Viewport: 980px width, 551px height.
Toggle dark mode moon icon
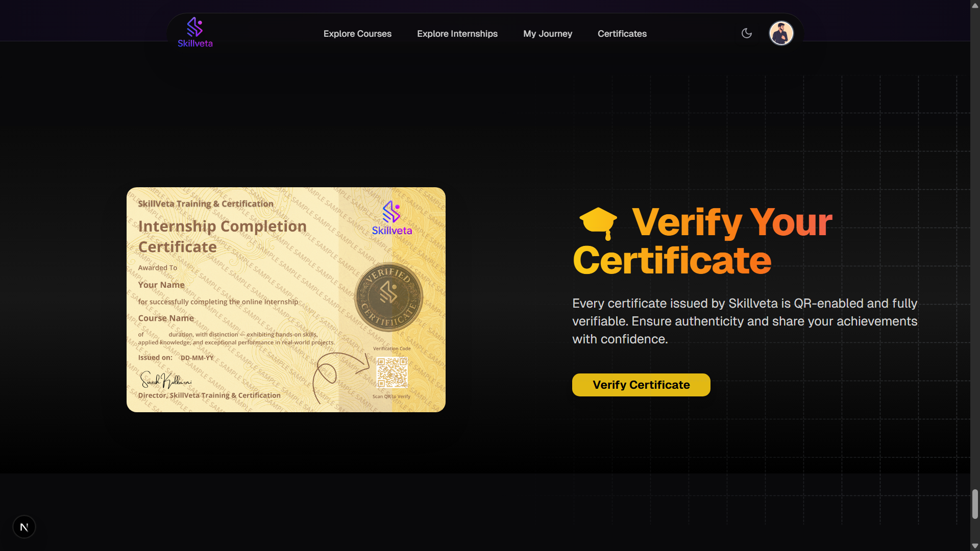point(747,33)
